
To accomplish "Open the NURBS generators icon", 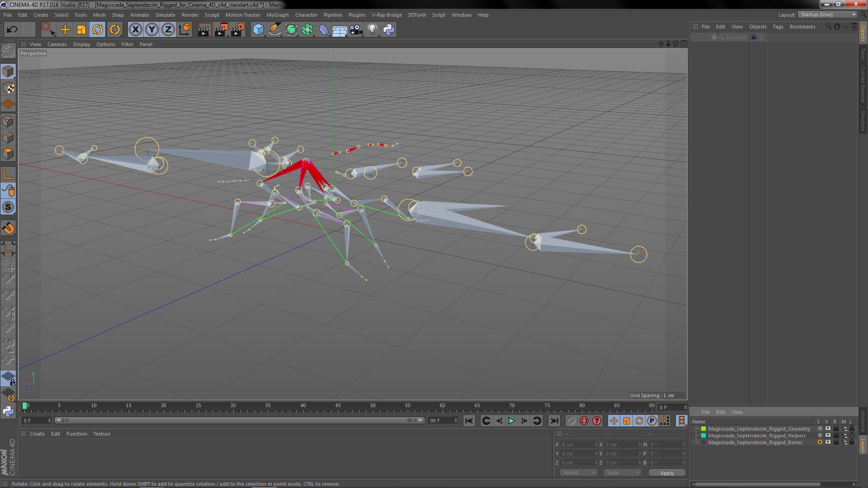I will (x=291, y=30).
